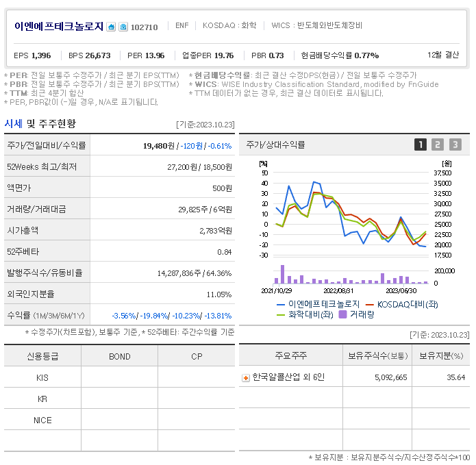Click the 외국인지분율 11.05% value
The width and height of the screenshot is (476, 465).
point(219,294)
